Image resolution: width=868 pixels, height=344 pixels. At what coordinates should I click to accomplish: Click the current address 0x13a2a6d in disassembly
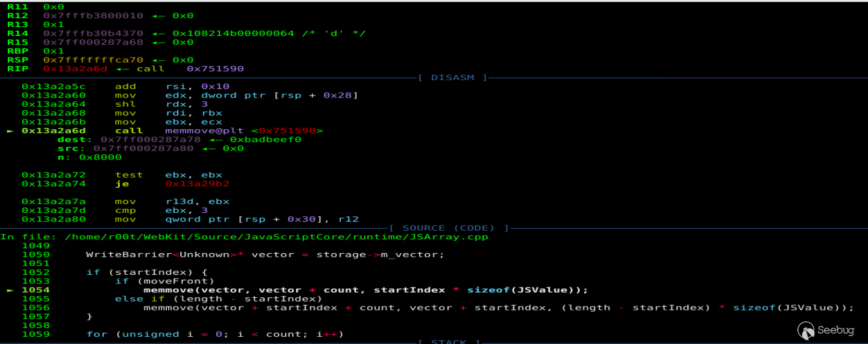tap(53, 131)
